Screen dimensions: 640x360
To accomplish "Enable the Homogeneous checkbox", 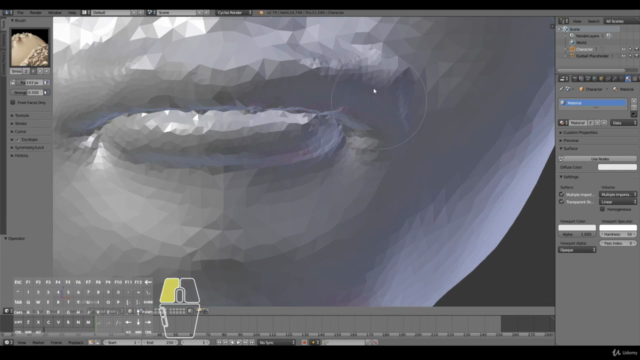I will tap(602, 209).
